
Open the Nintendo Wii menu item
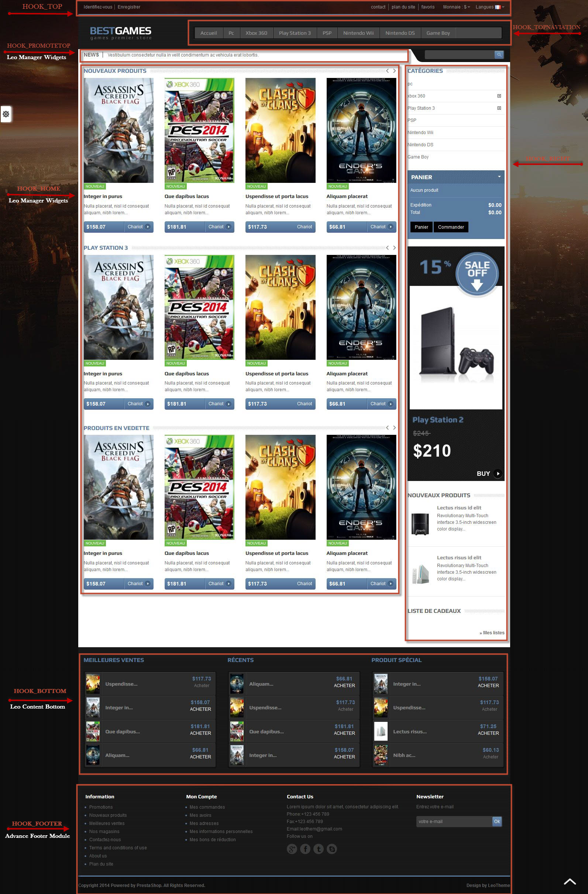tap(358, 33)
